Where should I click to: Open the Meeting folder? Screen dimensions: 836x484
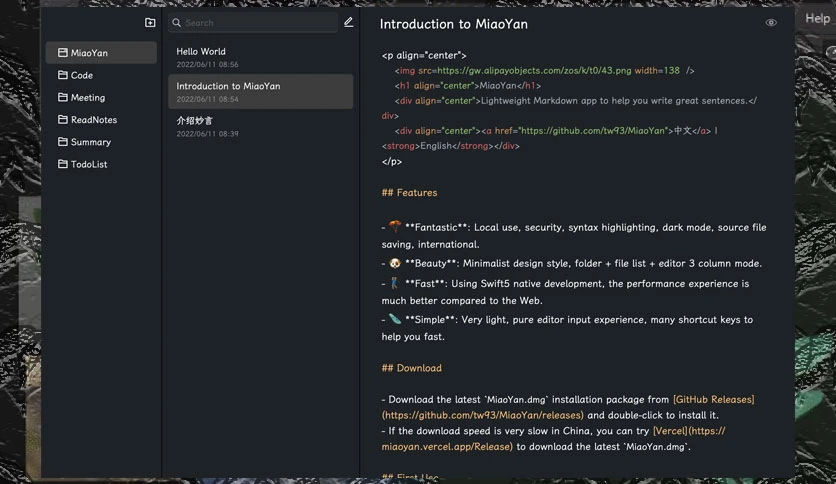point(101,98)
